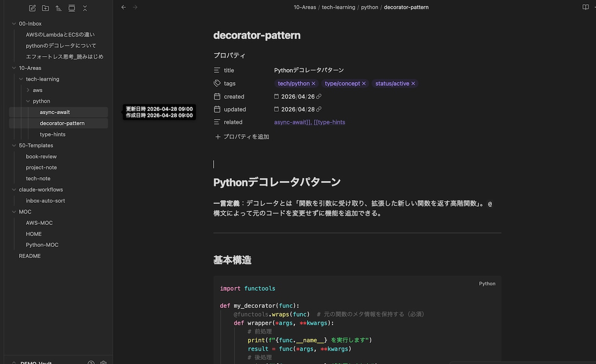
Task: Open the daily note link beside created date
Action: pyautogui.click(x=319, y=97)
